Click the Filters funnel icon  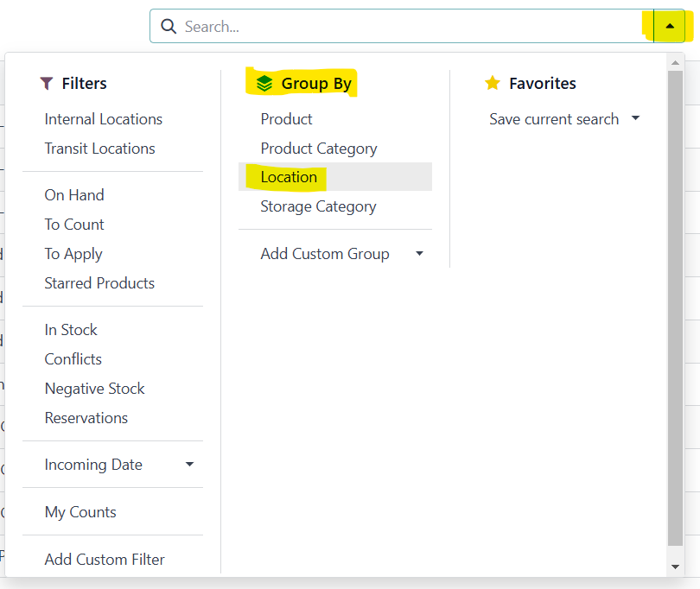47,84
